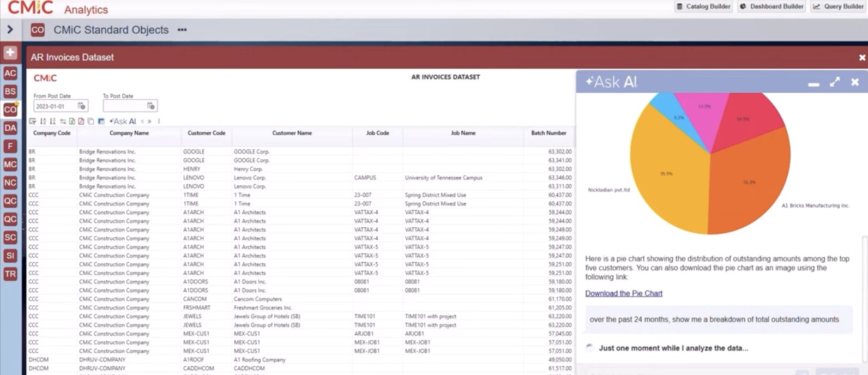The width and height of the screenshot is (868, 375).
Task: Click the filter columns icon in dataset toolbar
Action: 33,121
